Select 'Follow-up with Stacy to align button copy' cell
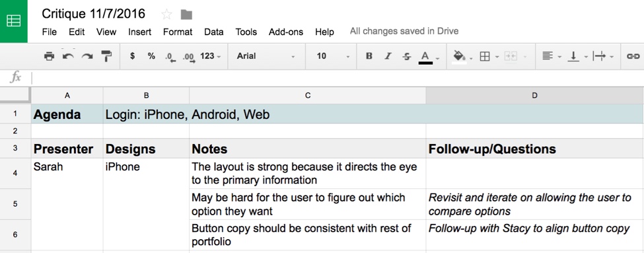This screenshot has width=644, height=253. (x=535, y=235)
